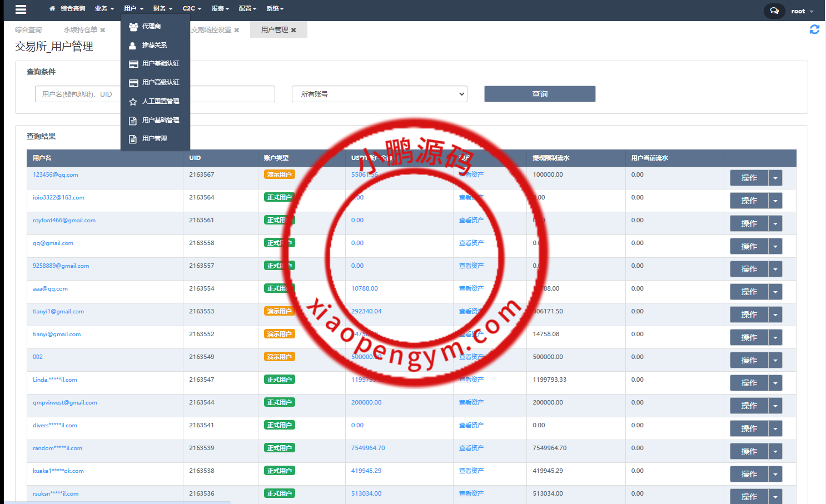Click 查看资产 for UID 2163539
Image resolution: width=826 pixels, height=504 pixels.
(x=471, y=448)
